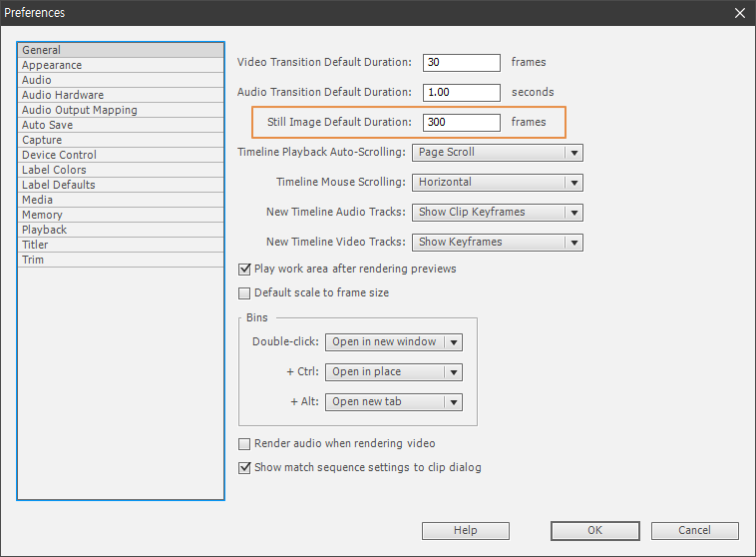Select Capture in category list
Screen dimensions: 756x557
[121, 140]
